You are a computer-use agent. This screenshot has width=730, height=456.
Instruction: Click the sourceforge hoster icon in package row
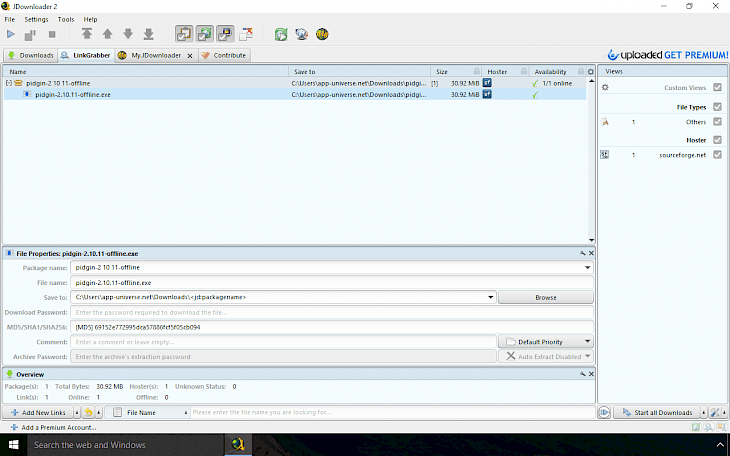[487, 83]
